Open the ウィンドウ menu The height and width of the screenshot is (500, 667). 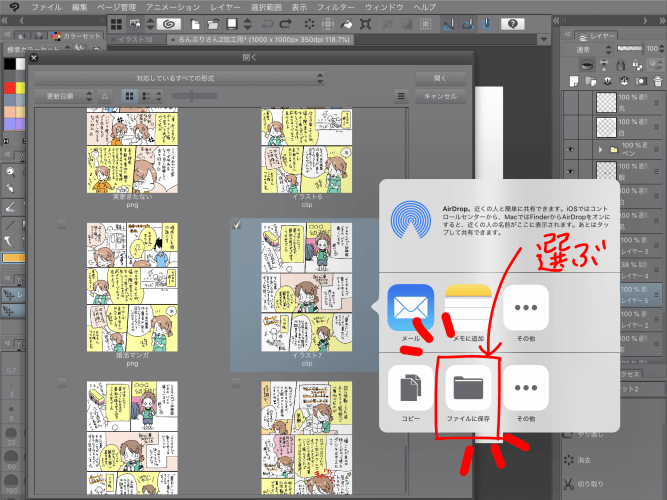[384, 7]
